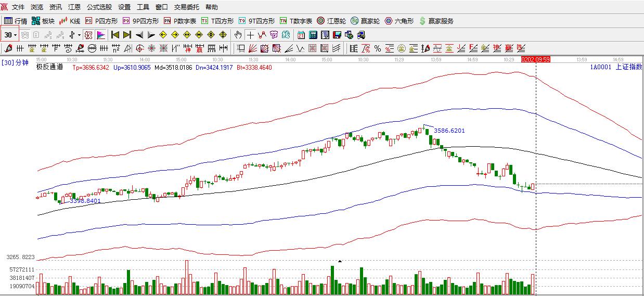Toggle the colorful flag icon in the toolbar
The image size is (644, 296).
tap(101, 35)
